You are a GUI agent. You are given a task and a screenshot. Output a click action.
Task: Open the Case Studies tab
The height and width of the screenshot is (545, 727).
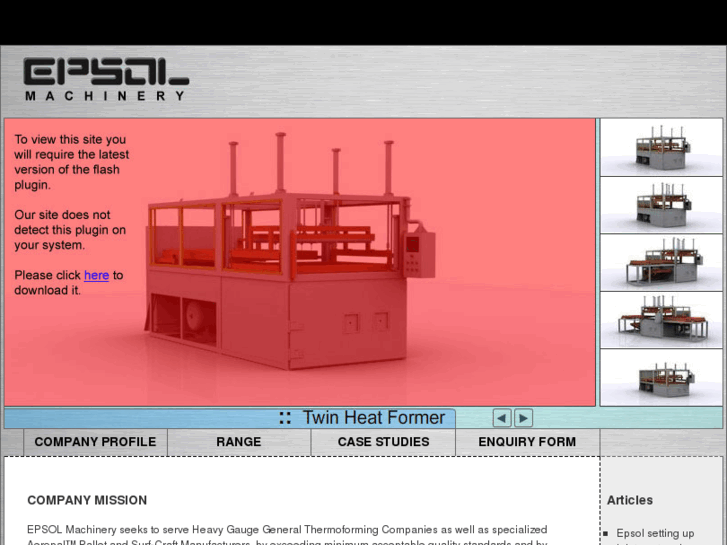click(383, 442)
